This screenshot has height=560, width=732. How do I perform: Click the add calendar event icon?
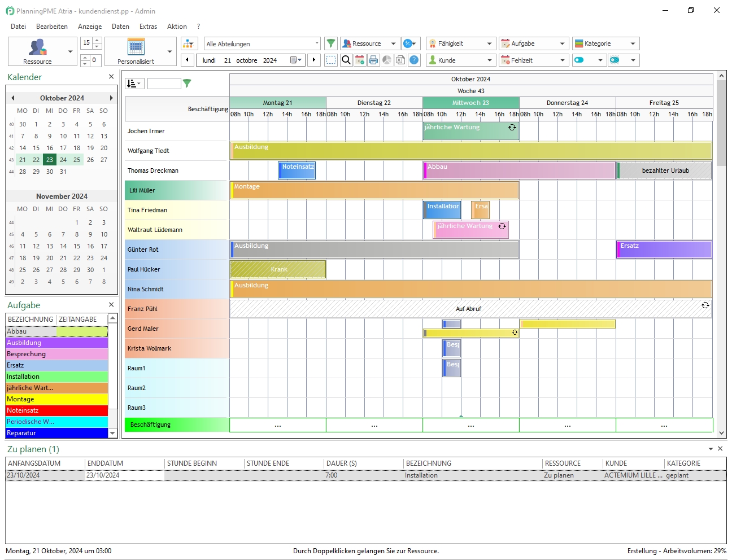(360, 60)
